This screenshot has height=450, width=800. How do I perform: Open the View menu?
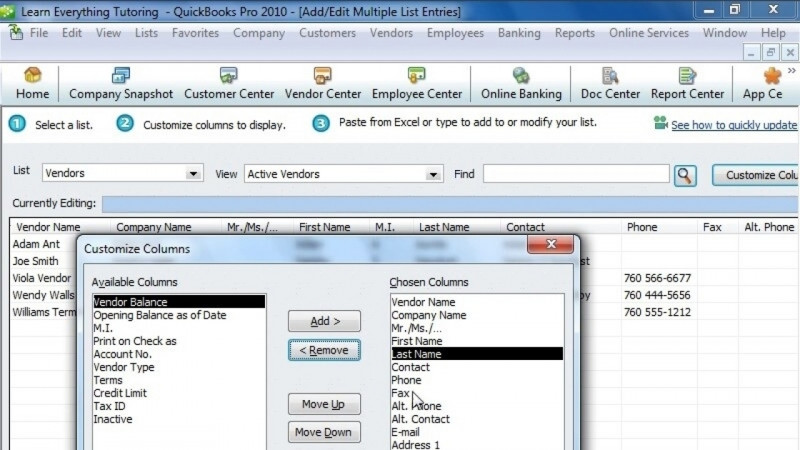point(108,33)
